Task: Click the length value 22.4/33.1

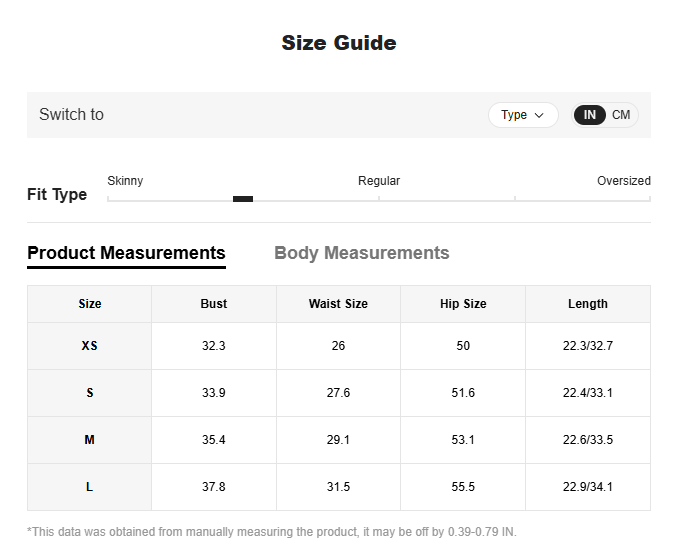Action: [x=588, y=392]
